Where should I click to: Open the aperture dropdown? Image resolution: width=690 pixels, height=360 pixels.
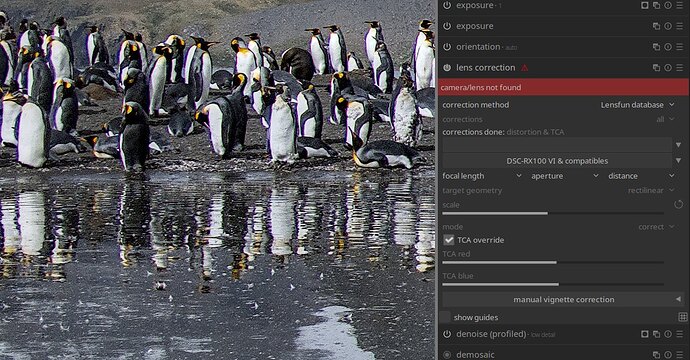[565, 176]
